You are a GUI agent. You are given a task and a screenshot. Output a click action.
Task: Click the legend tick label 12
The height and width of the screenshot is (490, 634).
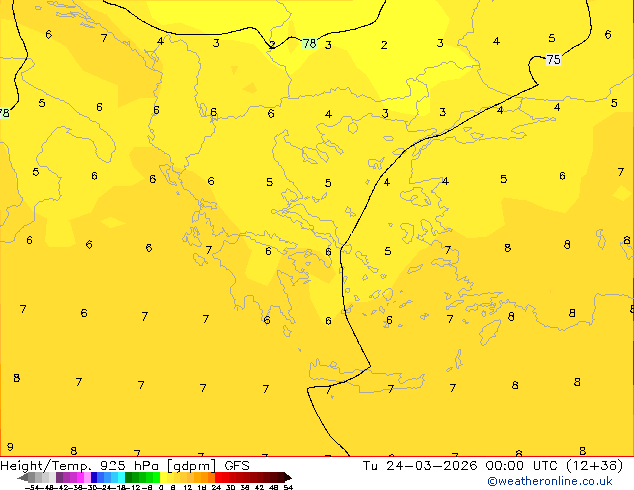188,487
